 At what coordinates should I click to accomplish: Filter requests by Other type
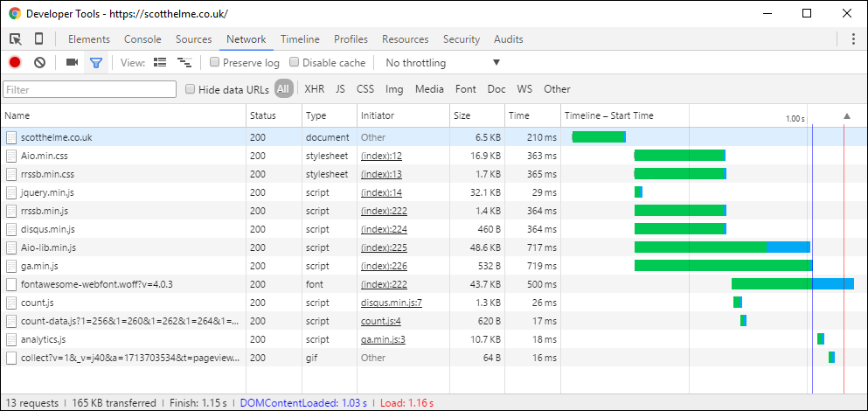[x=557, y=89]
